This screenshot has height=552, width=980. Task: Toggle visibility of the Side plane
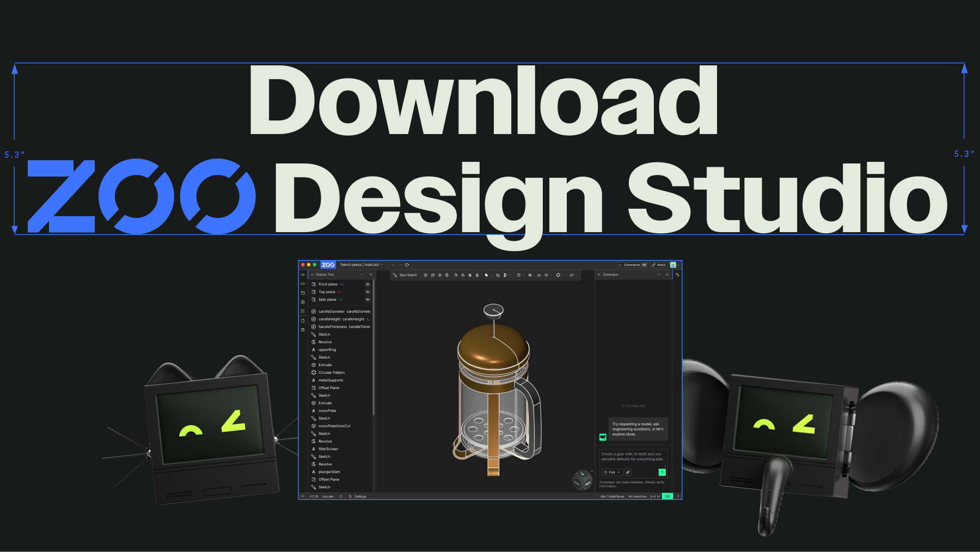click(x=367, y=300)
